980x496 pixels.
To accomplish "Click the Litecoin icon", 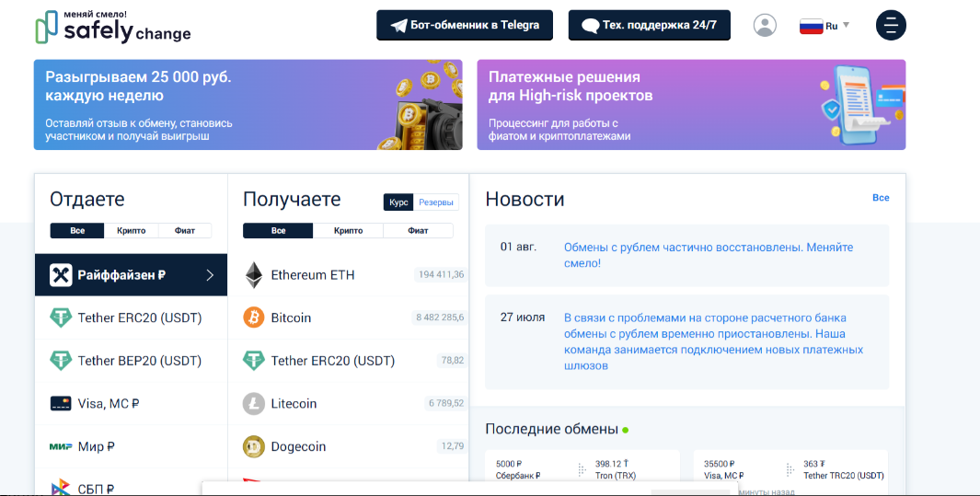I will [254, 404].
